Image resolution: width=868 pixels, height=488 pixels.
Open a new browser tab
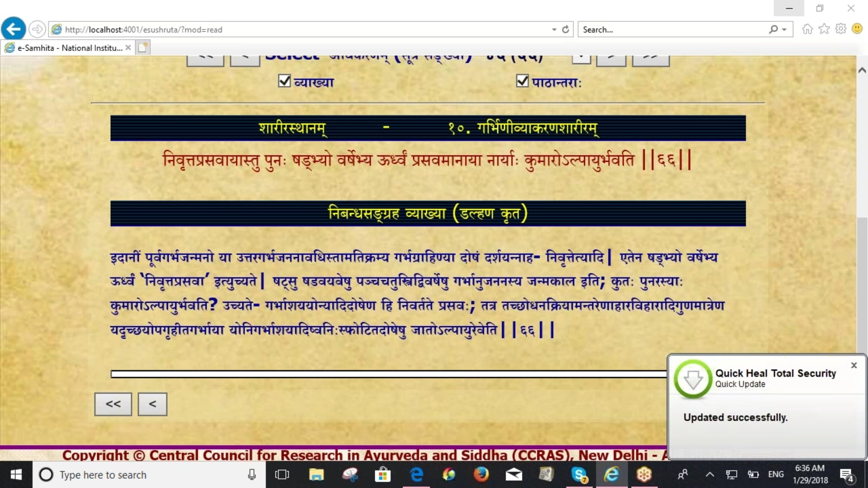pyautogui.click(x=143, y=48)
